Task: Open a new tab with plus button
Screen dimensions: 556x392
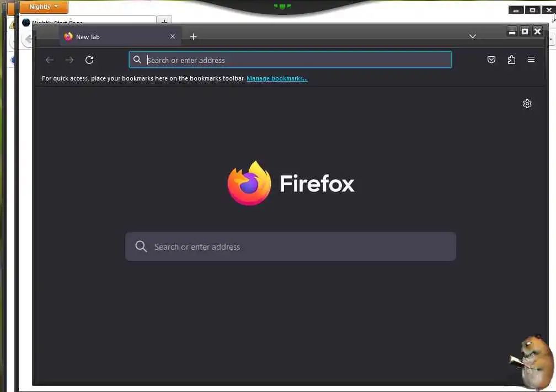Action: (193, 36)
